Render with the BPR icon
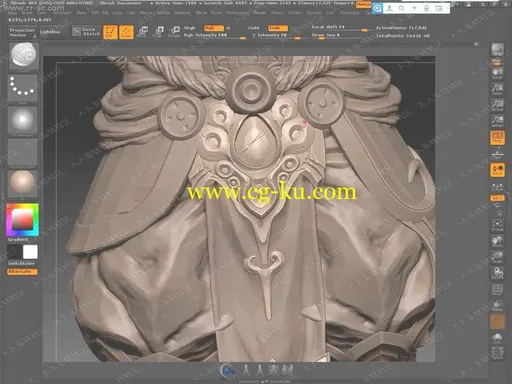The image size is (512, 384). point(497,50)
